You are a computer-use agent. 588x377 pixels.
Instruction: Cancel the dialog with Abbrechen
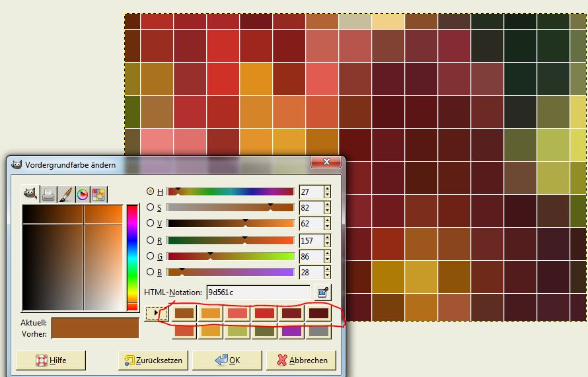301,360
